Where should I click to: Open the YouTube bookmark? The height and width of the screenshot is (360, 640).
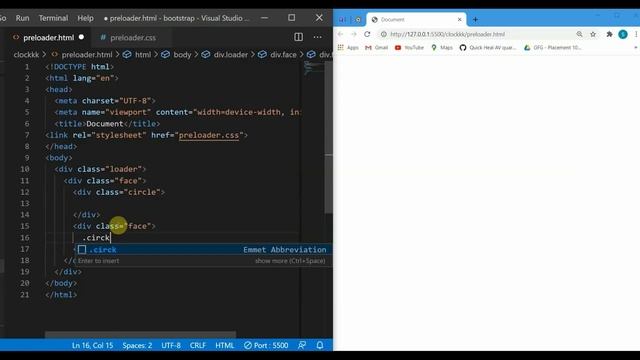pyautogui.click(x=409, y=48)
